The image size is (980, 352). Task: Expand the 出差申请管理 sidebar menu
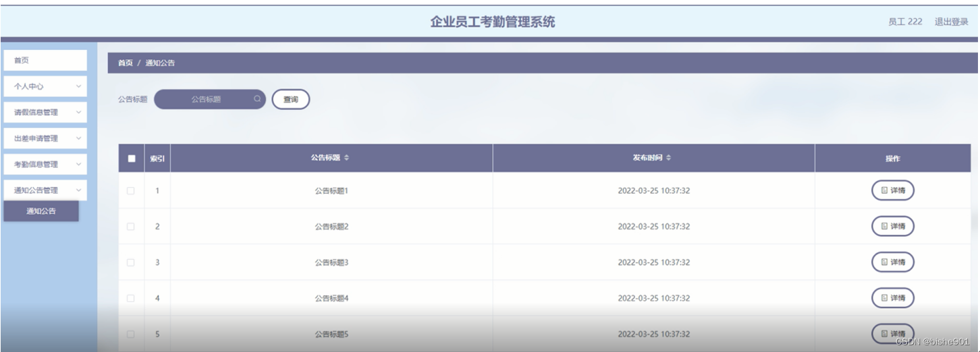[45, 138]
